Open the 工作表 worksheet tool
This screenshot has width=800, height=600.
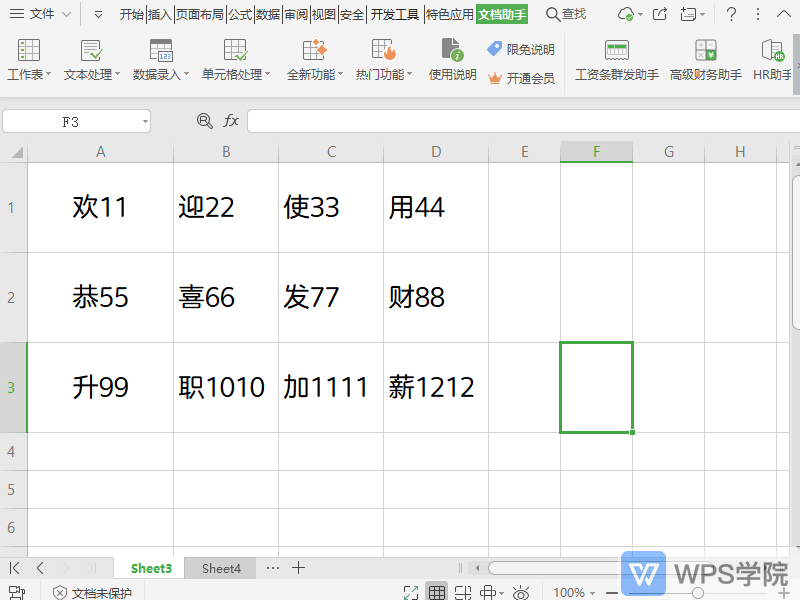click(27, 60)
